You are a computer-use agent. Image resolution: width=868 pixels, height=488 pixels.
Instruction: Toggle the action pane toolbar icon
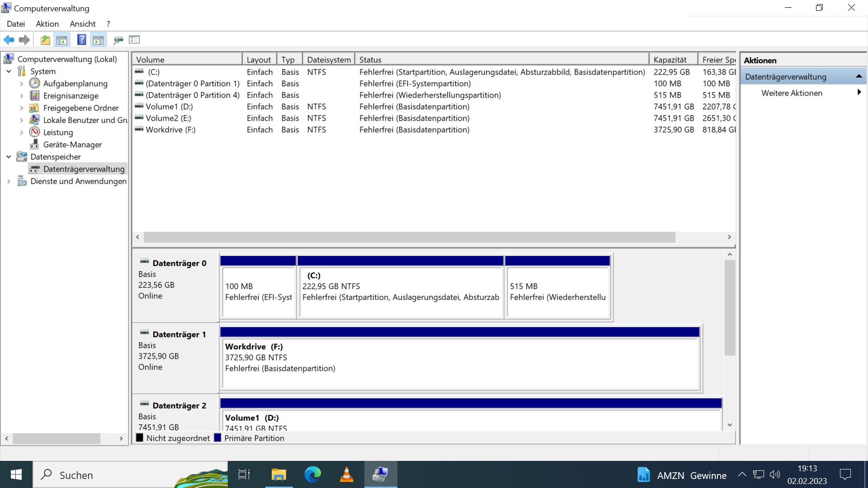pyautogui.click(x=98, y=40)
